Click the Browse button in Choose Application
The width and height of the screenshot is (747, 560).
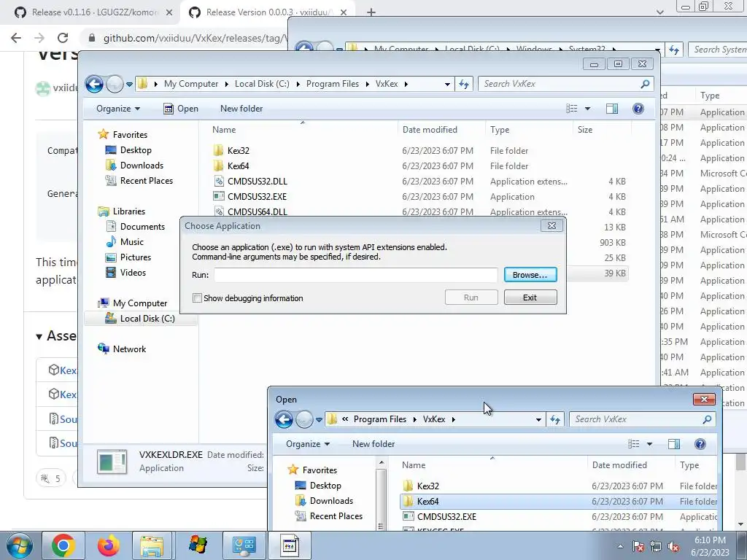[530, 275]
